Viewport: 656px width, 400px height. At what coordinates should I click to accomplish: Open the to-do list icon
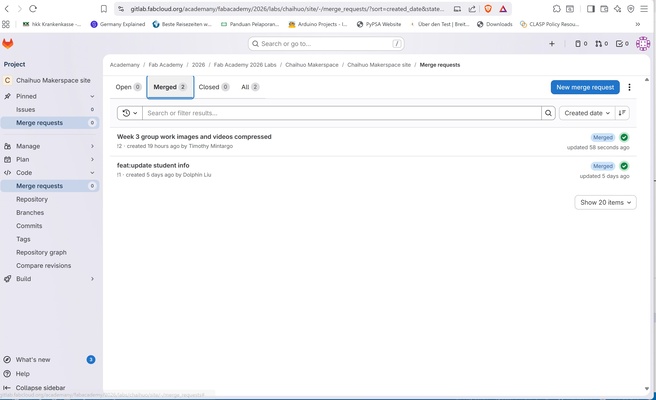[x=622, y=44]
